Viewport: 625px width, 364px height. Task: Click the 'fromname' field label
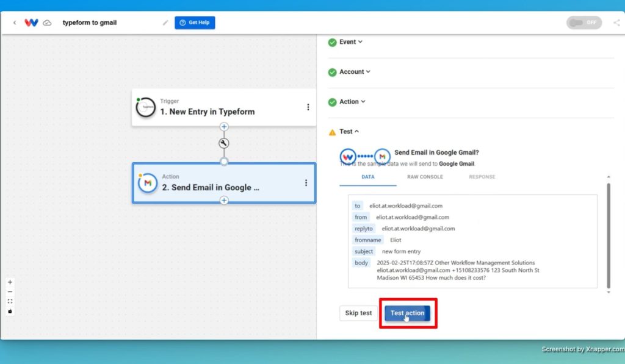pyautogui.click(x=368, y=240)
